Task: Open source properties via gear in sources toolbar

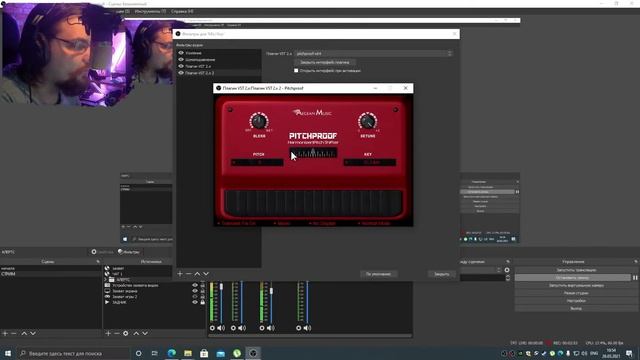Action: [126, 333]
